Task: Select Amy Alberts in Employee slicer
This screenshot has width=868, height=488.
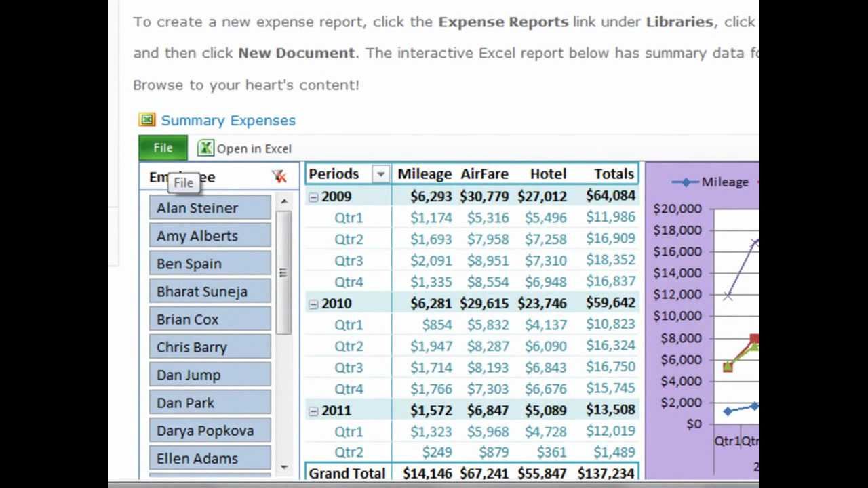Action: (x=210, y=236)
